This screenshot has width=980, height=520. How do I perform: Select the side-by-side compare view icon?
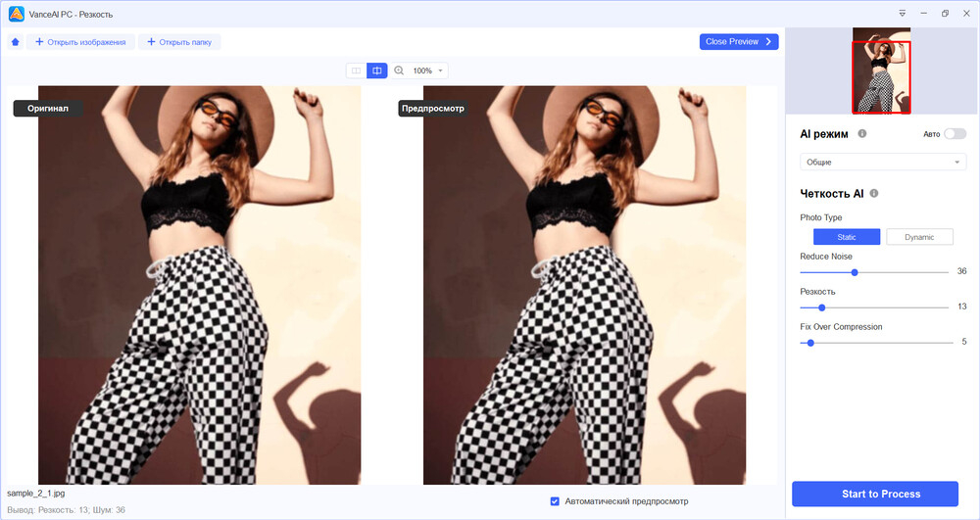pos(377,71)
